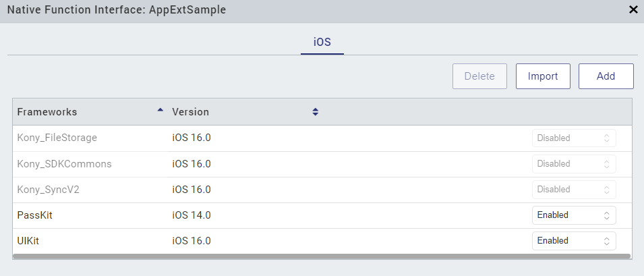Screen dimensions: 644x276
Task: Click the Kony_SyncV2 framework name
Action: pyautogui.click(x=49, y=190)
